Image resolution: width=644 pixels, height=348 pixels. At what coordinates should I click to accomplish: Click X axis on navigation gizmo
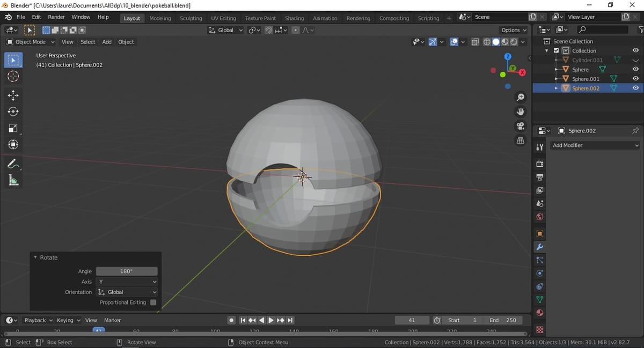click(x=522, y=72)
